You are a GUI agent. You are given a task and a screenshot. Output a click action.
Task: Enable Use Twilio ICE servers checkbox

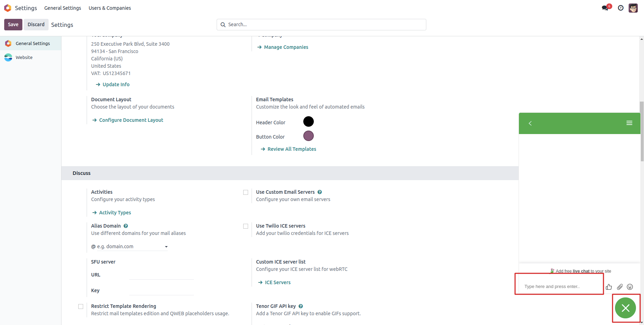[x=246, y=226]
